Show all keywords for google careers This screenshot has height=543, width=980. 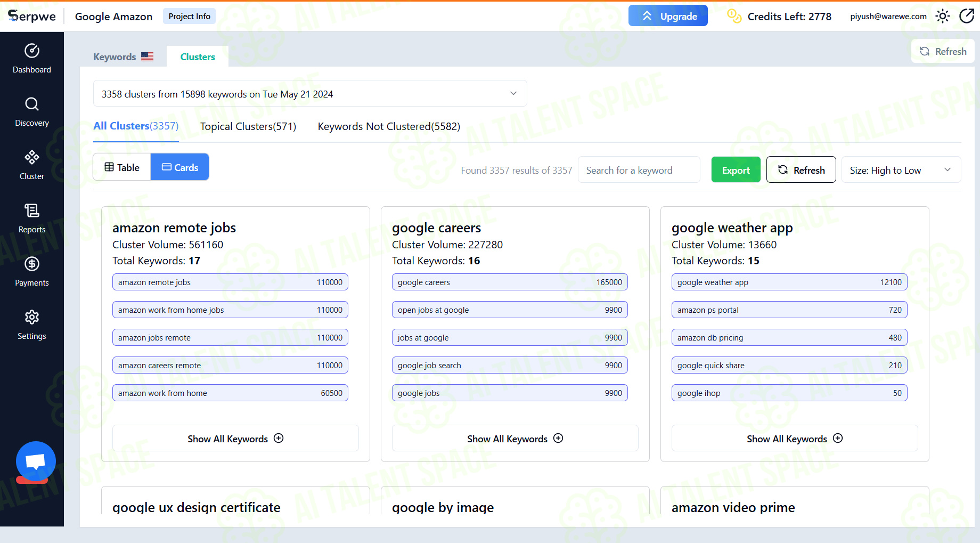(515, 438)
